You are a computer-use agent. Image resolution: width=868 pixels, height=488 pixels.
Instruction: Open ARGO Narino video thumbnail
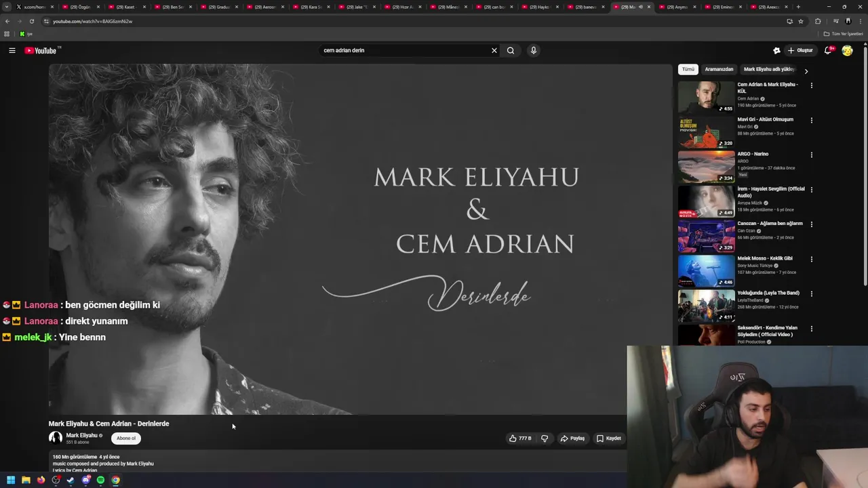click(706, 166)
